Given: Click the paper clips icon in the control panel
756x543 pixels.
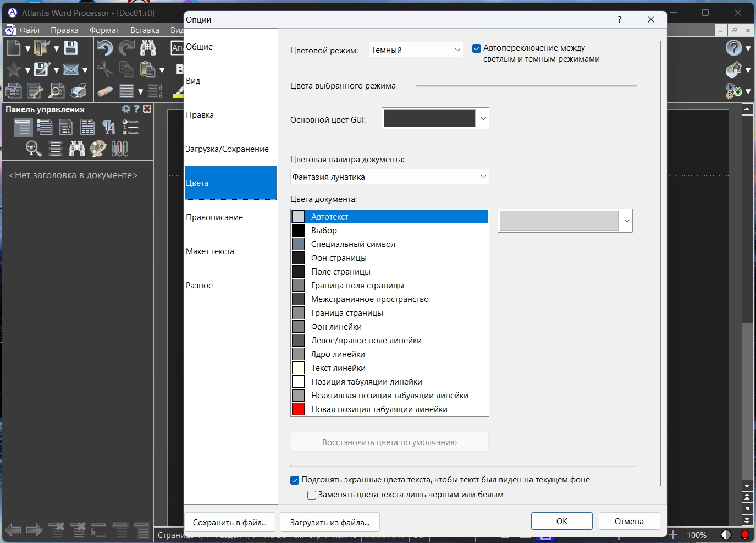Looking at the screenshot, I should click(x=120, y=149).
